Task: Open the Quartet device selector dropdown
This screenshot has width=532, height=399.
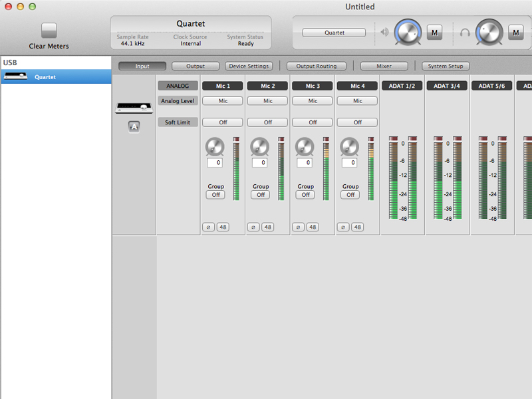Action: pyautogui.click(x=334, y=33)
